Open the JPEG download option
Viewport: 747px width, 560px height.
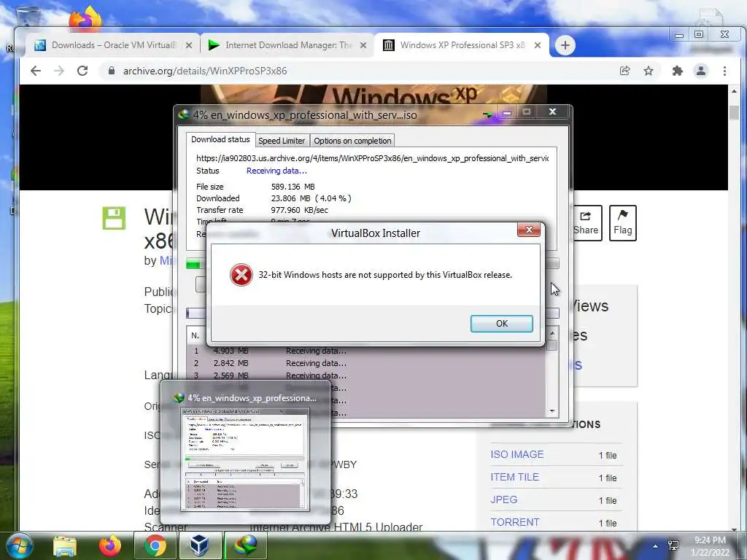tap(503, 499)
